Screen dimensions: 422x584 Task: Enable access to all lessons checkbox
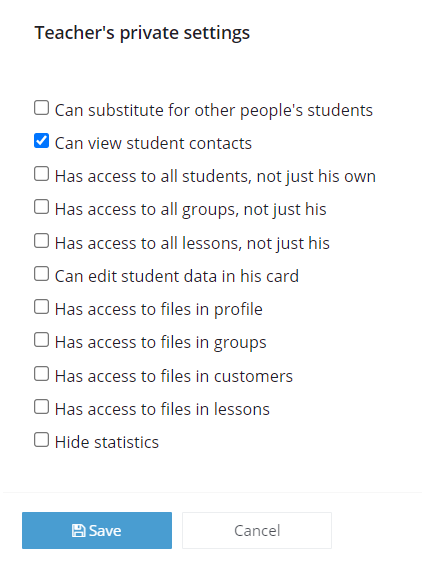(41, 241)
